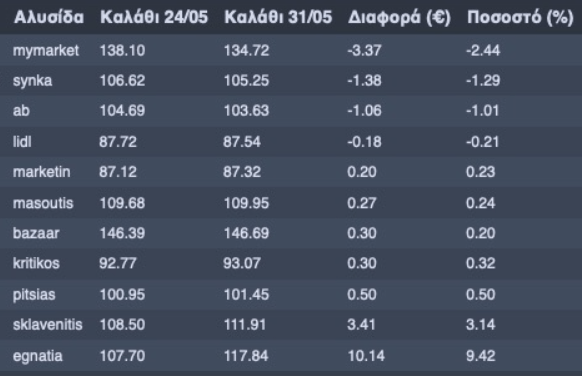This screenshot has height=378, width=584.
Task: Click the 9.42 percentage cell
Action: (480, 356)
